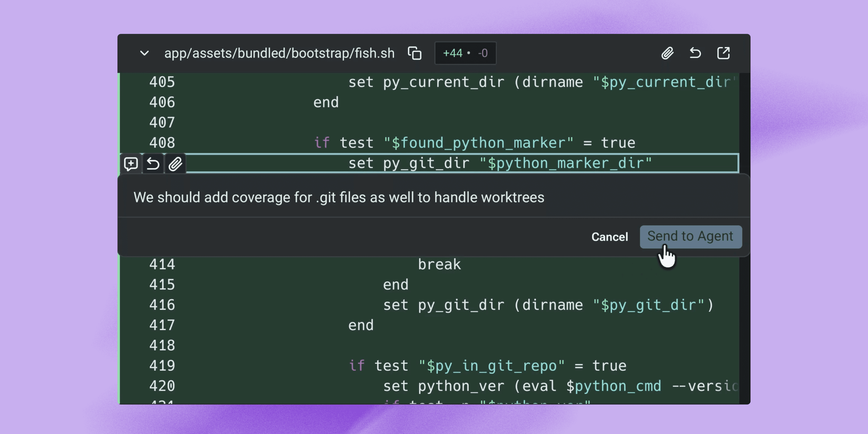Image resolution: width=868 pixels, height=434 pixels.
Task: Add a comment on the highlighted py_git_dir line
Action: [x=131, y=164]
